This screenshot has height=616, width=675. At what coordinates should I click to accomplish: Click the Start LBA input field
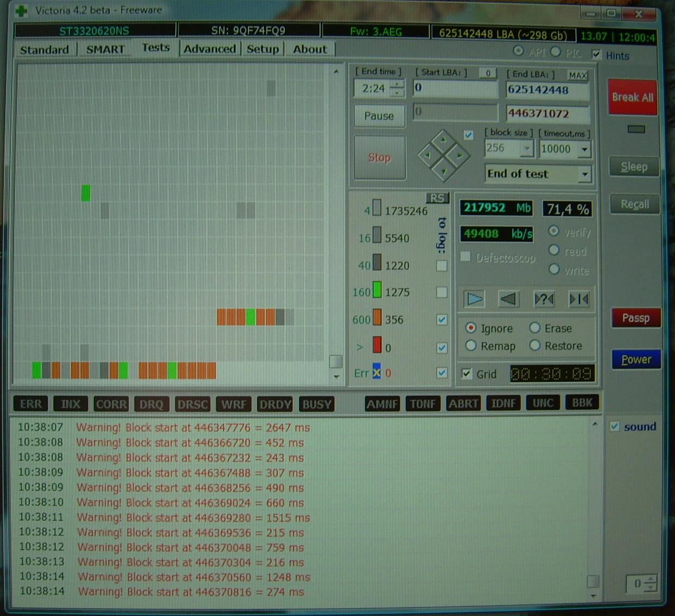[x=455, y=88]
